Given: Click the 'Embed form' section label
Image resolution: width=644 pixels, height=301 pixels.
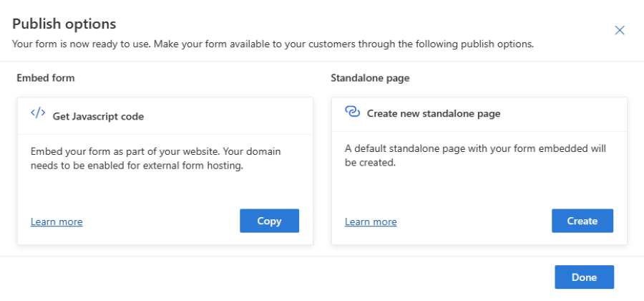Looking at the screenshot, I should click(x=46, y=77).
